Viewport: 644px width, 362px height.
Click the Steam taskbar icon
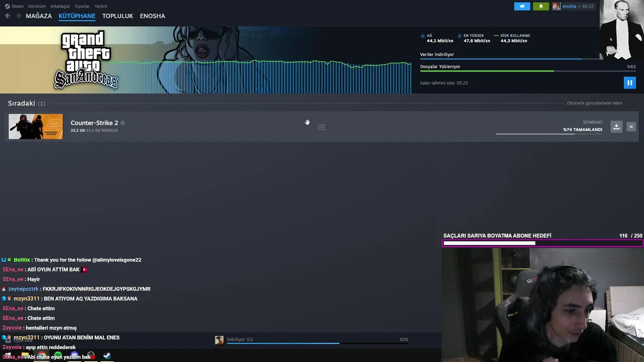(107, 356)
